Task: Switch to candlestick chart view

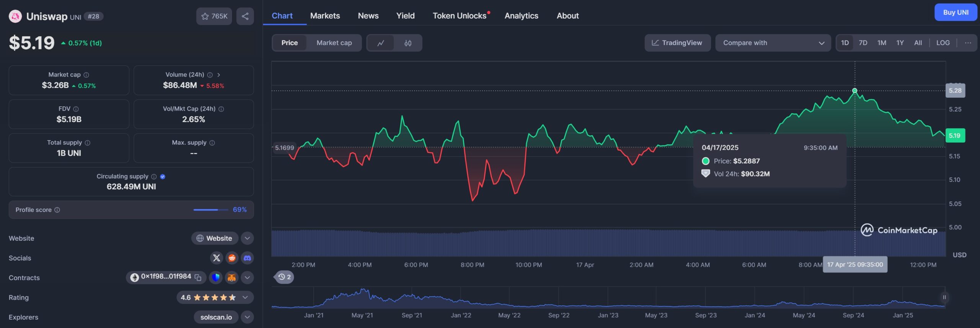Action: [x=408, y=43]
